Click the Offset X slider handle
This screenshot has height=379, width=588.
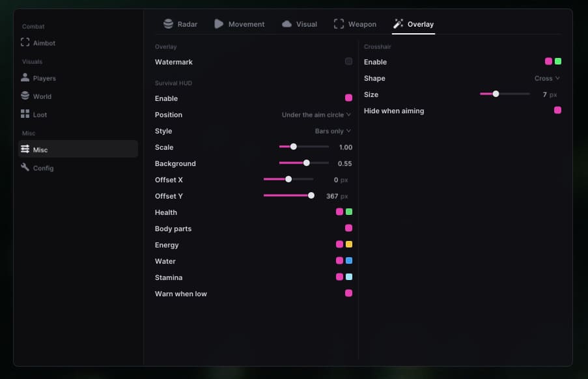click(x=288, y=179)
